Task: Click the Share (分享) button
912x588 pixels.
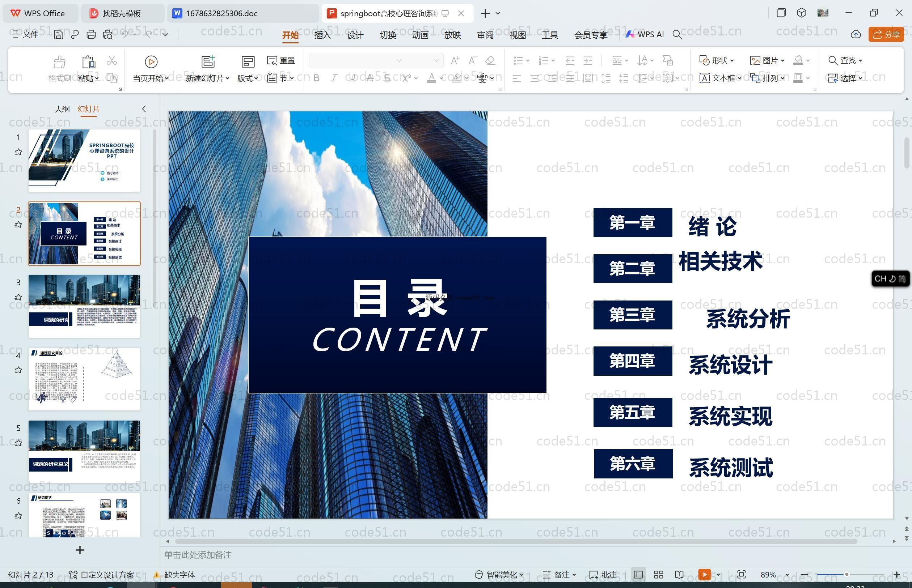Action: tap(886, 34)
